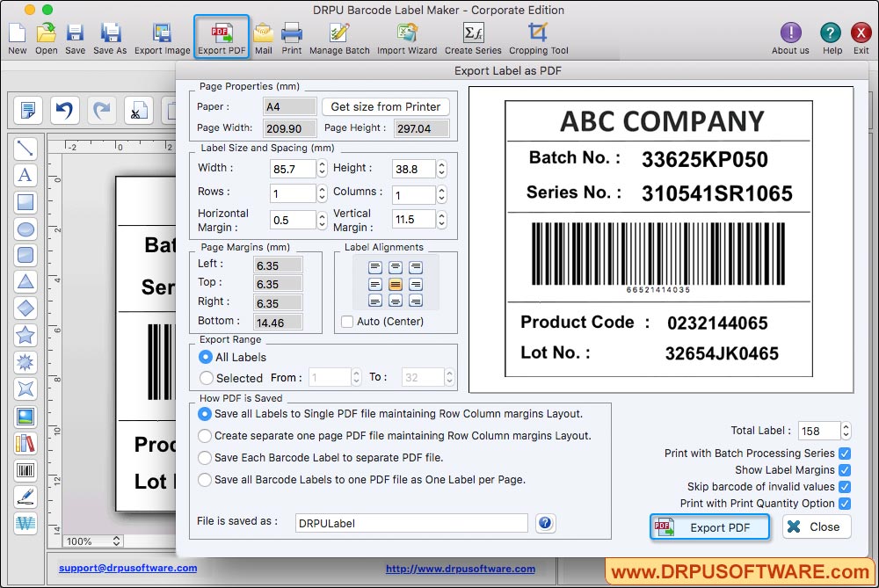Check the Auto (Center) alignment box

(x=347, y=322)
